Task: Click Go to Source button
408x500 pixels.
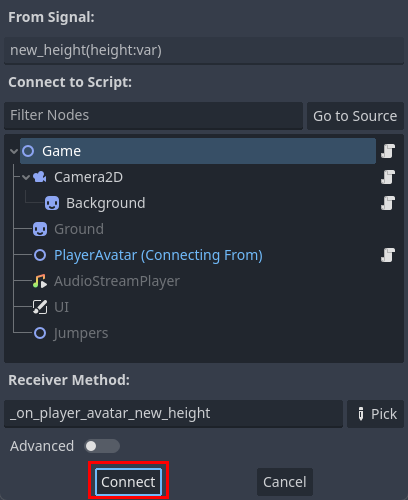Action: click(355, 116)
